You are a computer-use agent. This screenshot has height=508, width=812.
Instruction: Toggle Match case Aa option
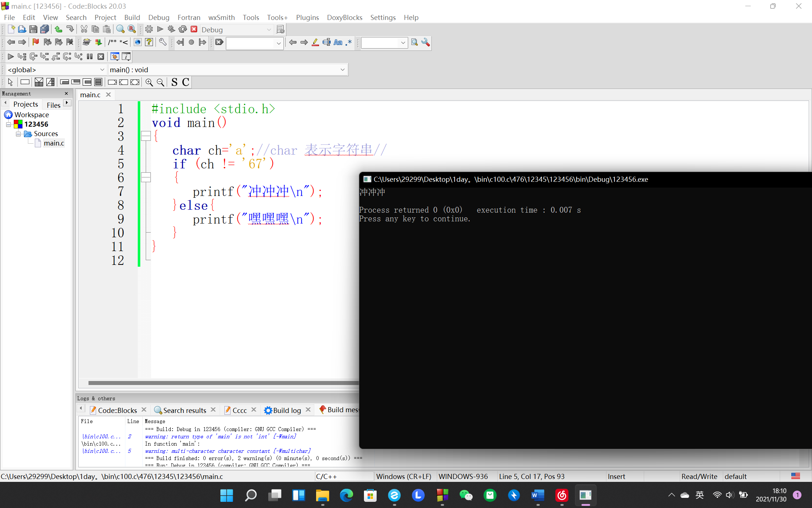coord(337,42)
